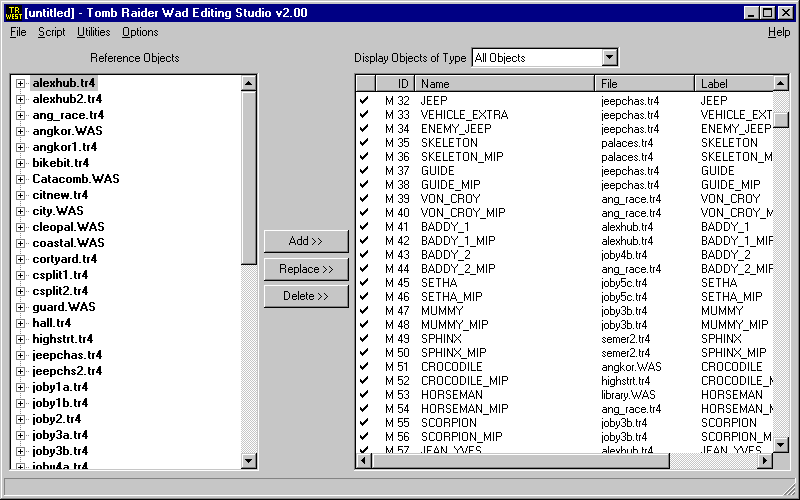Expand the angkor.WAS tree node
The width and height of the screenshot is (800, 500).
click(20, 131)
